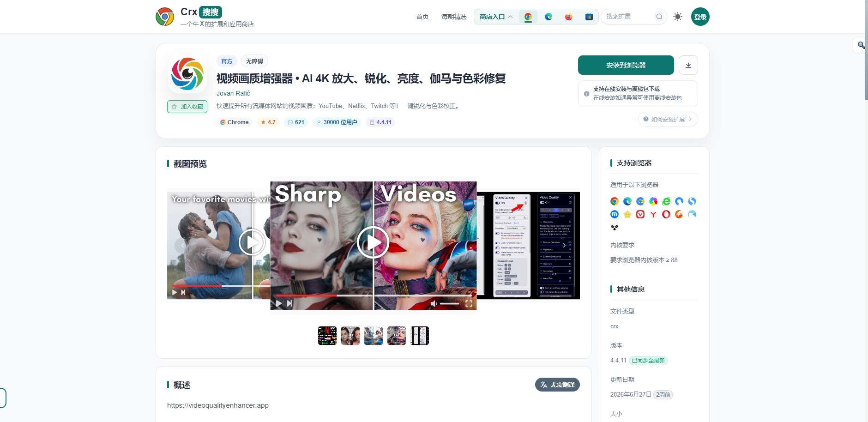Viewport: 868px width, 422px height.
Task: Click the 登录 login button
Action: click(x=700, y=17)
